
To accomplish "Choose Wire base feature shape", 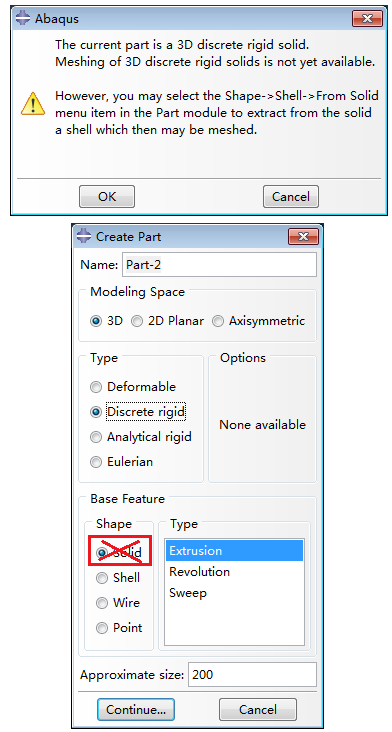I will pos(117,603).
